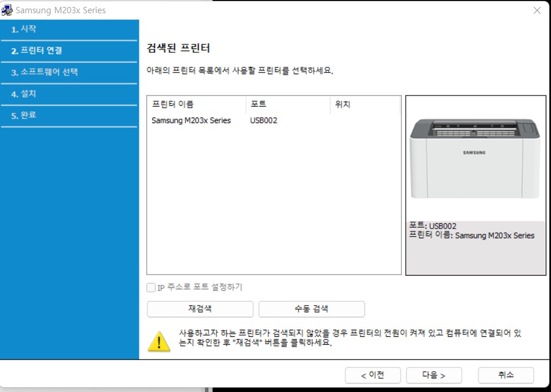Click the USB002 port cell in list

coord(264,120)
